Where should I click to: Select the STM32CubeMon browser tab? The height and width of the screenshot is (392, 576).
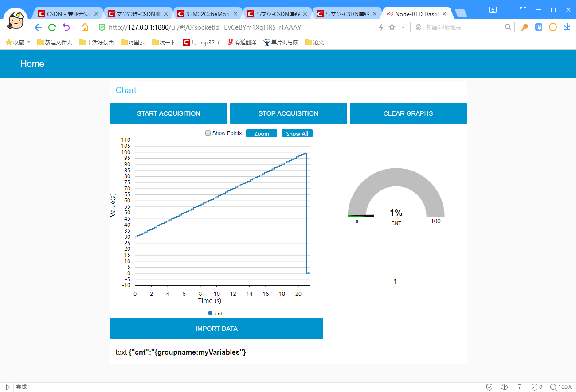(x=208, y=13)
